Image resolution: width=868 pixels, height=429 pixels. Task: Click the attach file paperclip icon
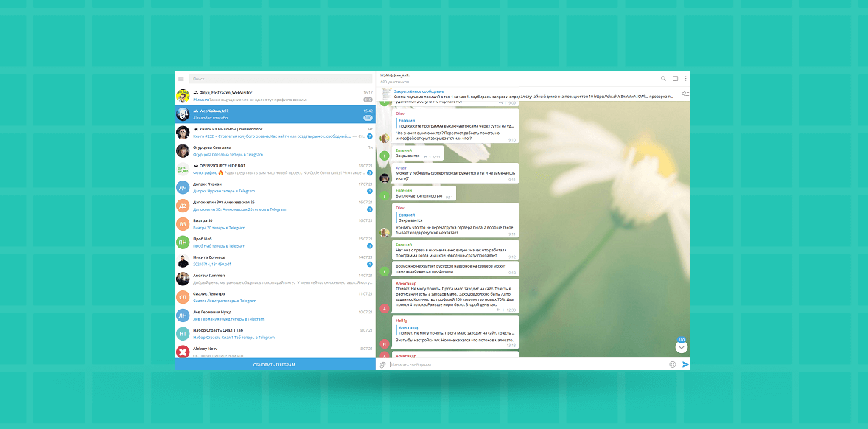coord(383,364)
